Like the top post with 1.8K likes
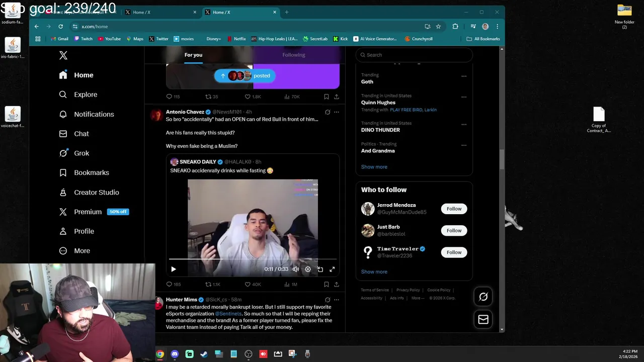Screen dimensions: 644x362 click(x=253, y=97)
